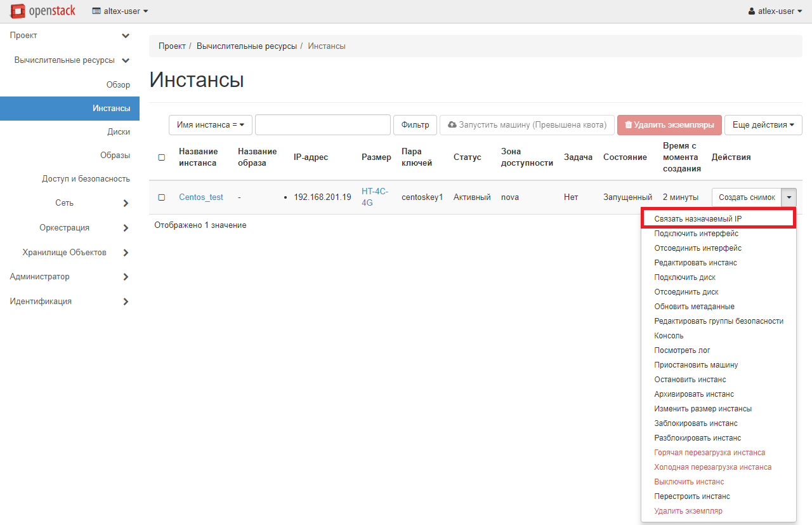Image resolution: width=812 pixels, height=525 pixels.
Task: Collapse the Проект sidebar section
Action: [x=126, y=36]
